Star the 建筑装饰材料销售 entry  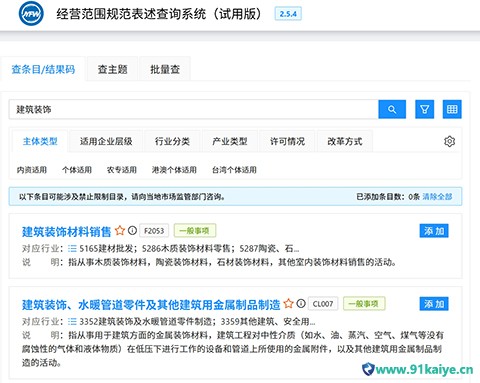(120, 230)
